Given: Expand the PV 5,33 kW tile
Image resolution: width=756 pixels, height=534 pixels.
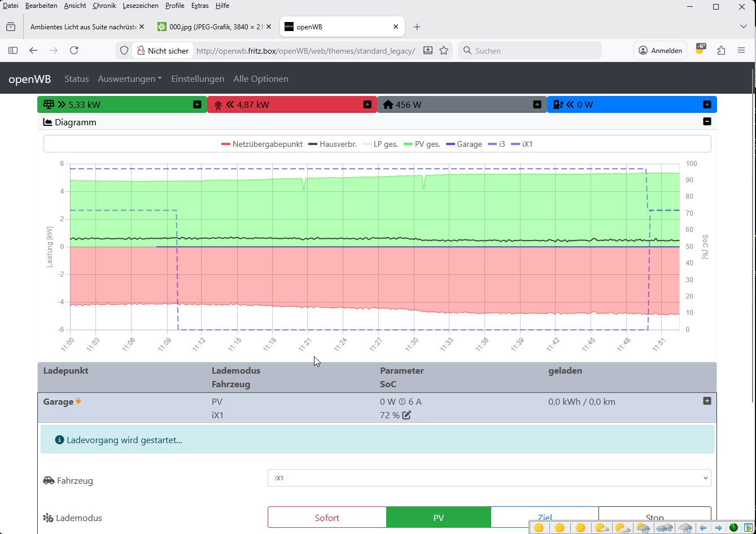Looking at the screenshot, I should [x=197, y=104].
